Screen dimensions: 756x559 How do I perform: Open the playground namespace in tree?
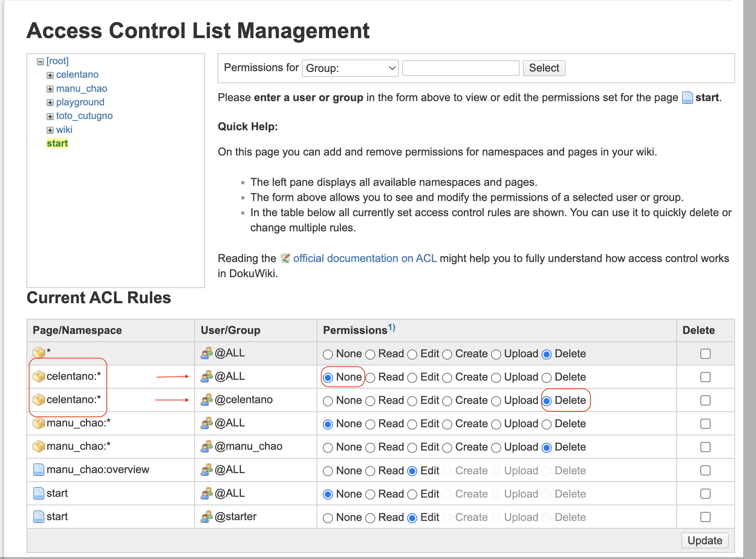click(x=80, y=102)
